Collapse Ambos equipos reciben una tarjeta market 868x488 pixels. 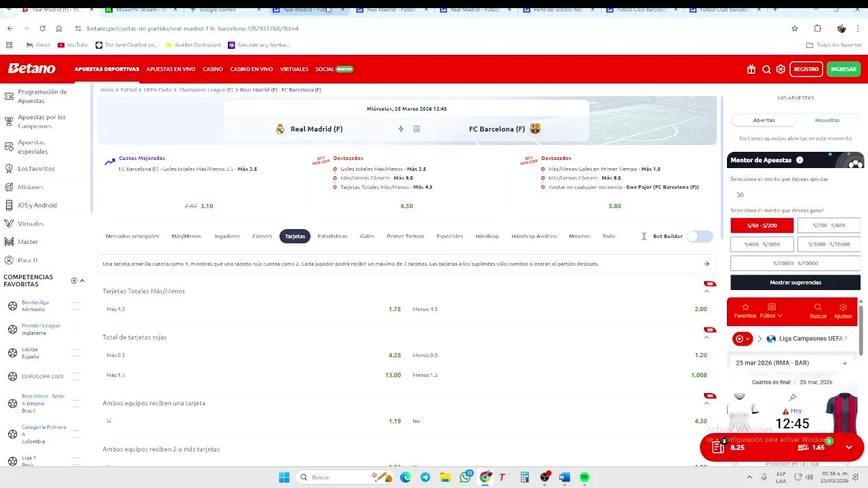(x=706, y=403)
